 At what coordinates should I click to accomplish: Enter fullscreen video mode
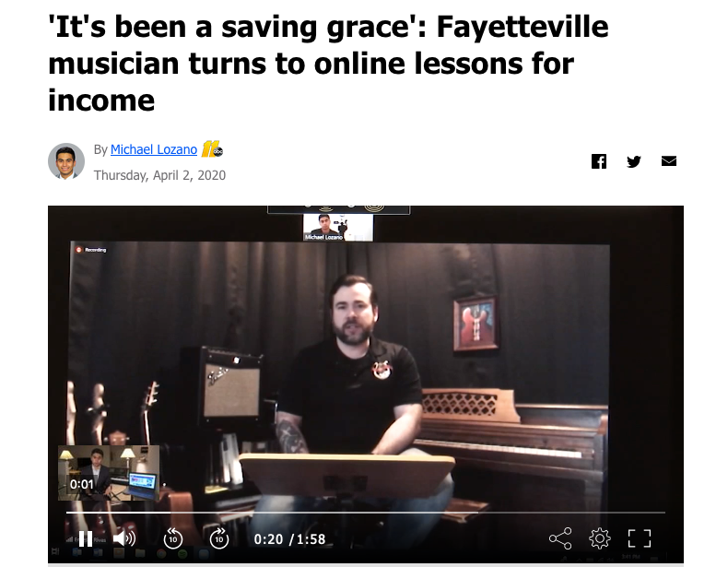(640, 538)
